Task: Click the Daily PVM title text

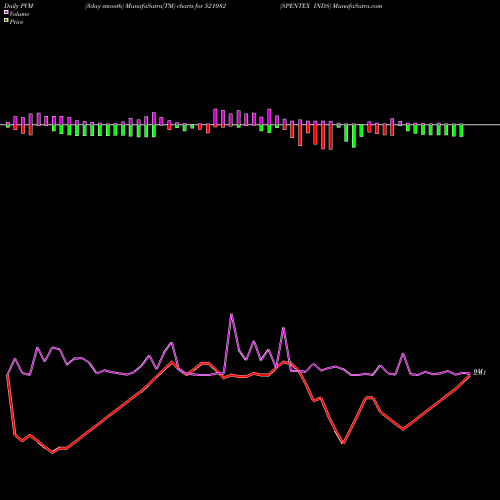Action: [x=19, y=6]
